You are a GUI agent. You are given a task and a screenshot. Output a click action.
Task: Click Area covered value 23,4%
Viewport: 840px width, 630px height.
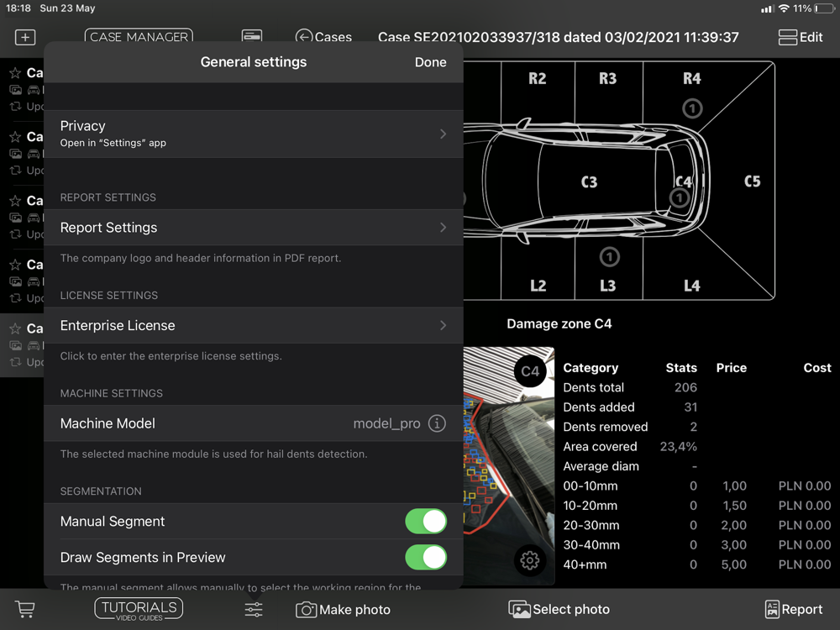pos(678,446)
